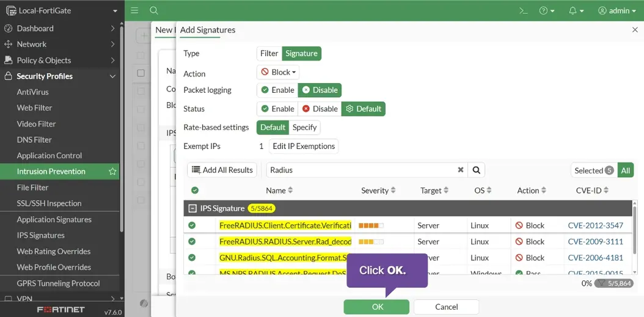Deselect FreeRADIUS.RADIUS.Server.Rad_decod signature checkmark
644x317 pixels.
pyautogui.click(x=192, y=241)
